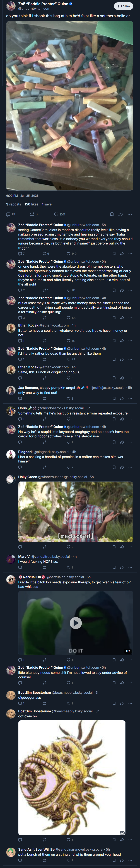
Task: Open the bag of whistles photo
Action: point(70,106)
